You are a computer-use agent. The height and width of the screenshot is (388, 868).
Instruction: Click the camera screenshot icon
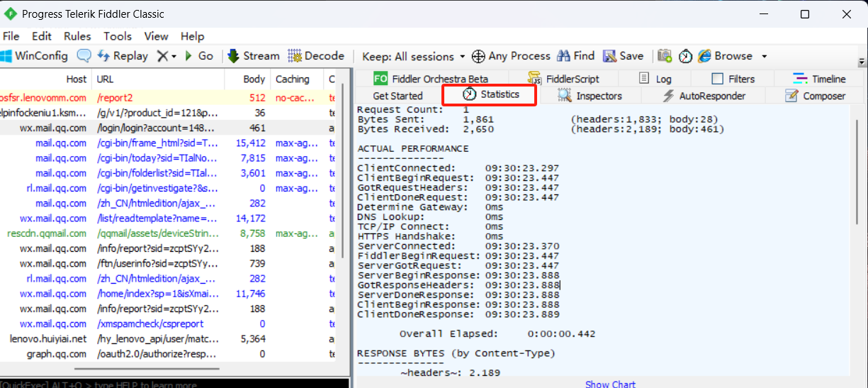coord(665,56)
